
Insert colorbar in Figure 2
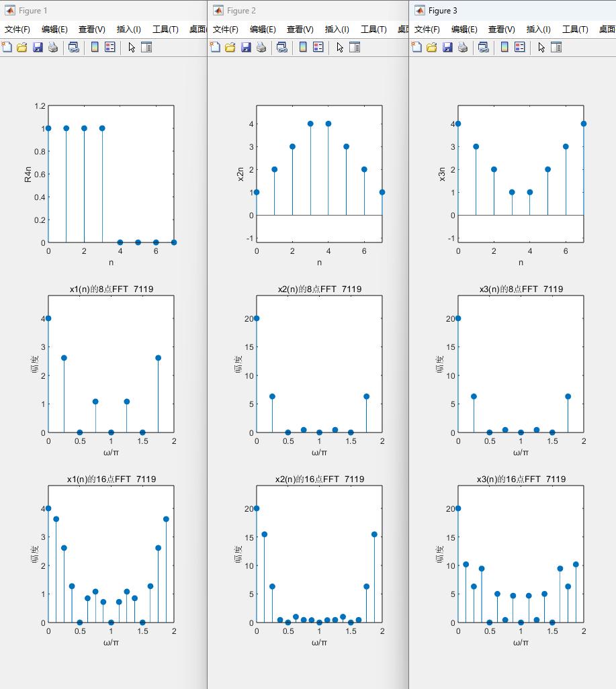pyautogui.click(x=303, y=47)
